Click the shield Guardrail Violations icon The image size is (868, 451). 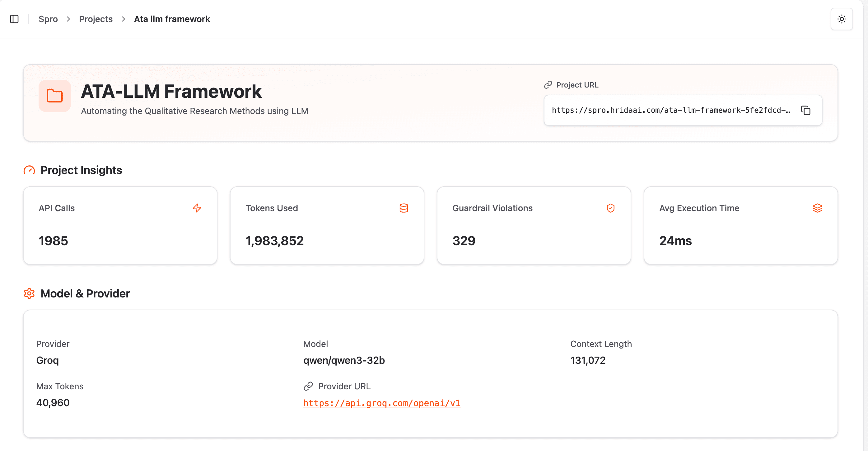(x=610, y=208)
